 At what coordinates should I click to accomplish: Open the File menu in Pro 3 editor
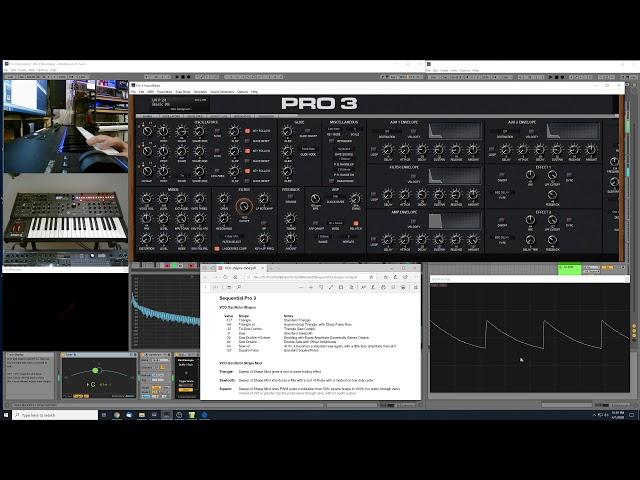(133, 92)
